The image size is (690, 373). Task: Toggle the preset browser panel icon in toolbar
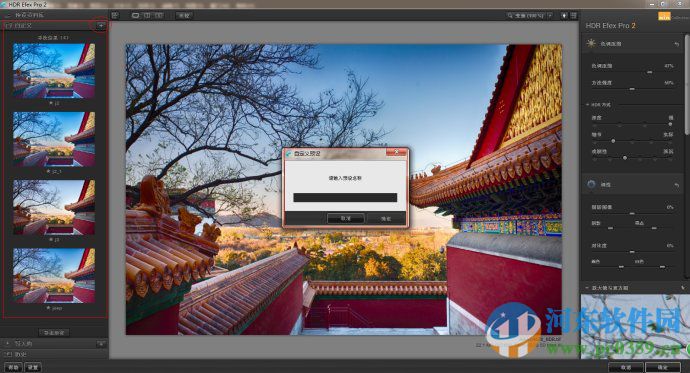pyautogui.click(x=115, y=15)
